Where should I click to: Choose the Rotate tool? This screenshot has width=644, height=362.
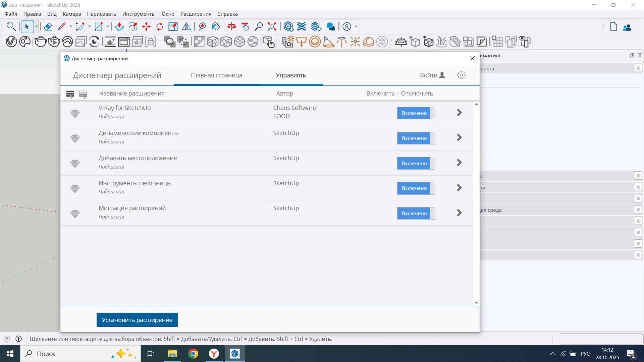click(x=160, y=26)
